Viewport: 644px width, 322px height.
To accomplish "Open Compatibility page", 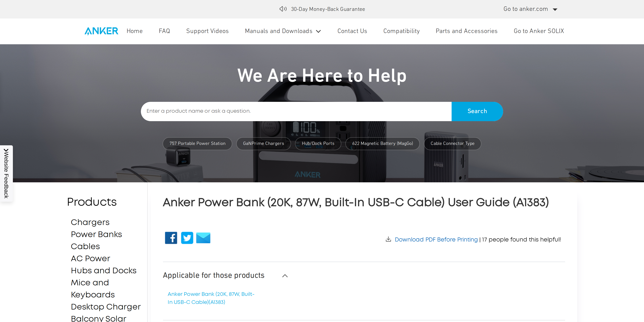I will 401,31.
